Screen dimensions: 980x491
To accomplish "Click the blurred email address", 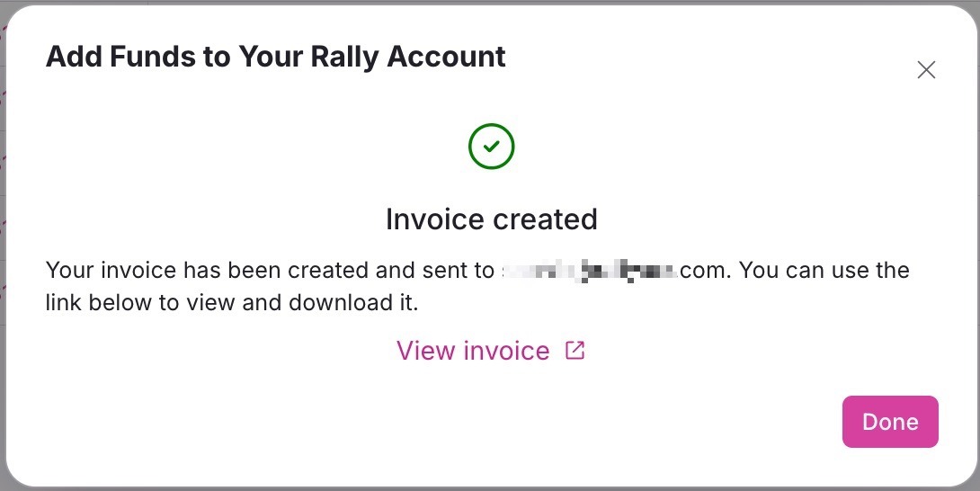I will (588, 271).
